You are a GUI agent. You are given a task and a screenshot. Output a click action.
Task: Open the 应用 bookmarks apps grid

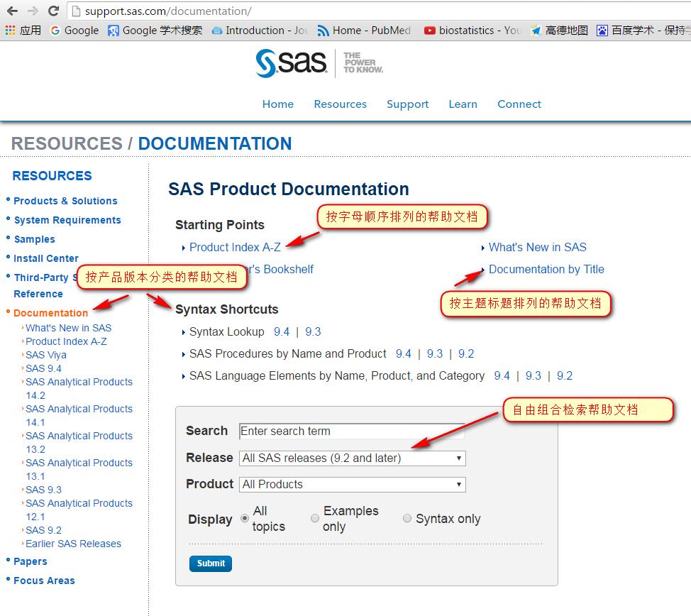coord(23,31)
